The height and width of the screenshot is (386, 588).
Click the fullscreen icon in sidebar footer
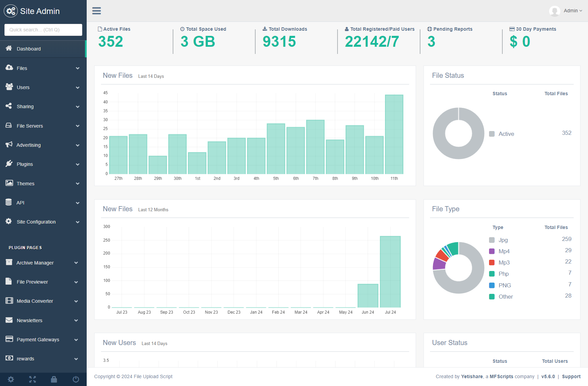click(32, 379)
